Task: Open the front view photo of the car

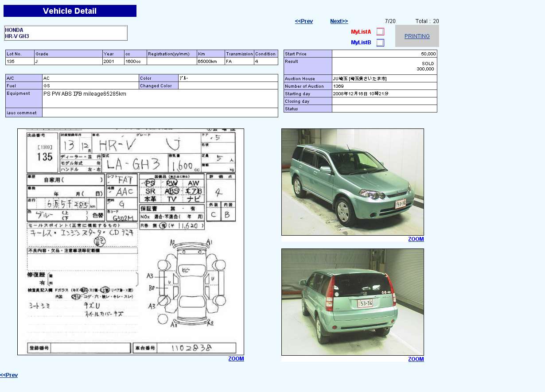Action: 353,182
